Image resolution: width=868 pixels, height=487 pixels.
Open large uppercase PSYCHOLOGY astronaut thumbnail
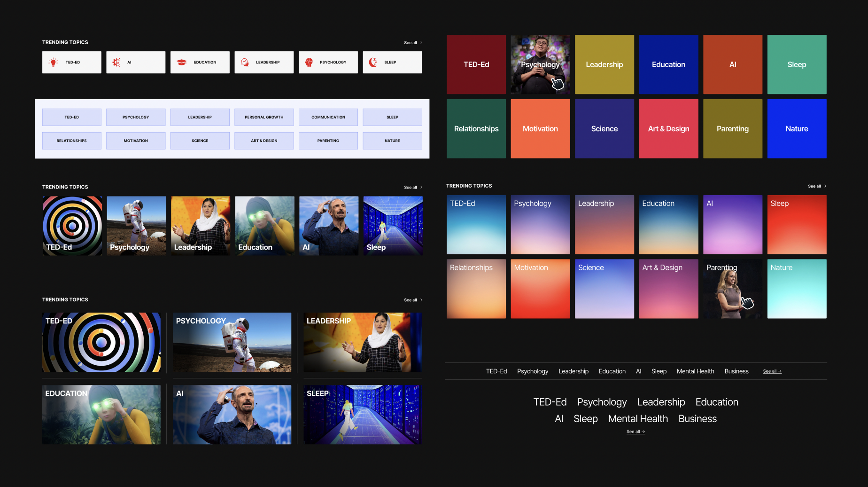[x=232, y=342]
